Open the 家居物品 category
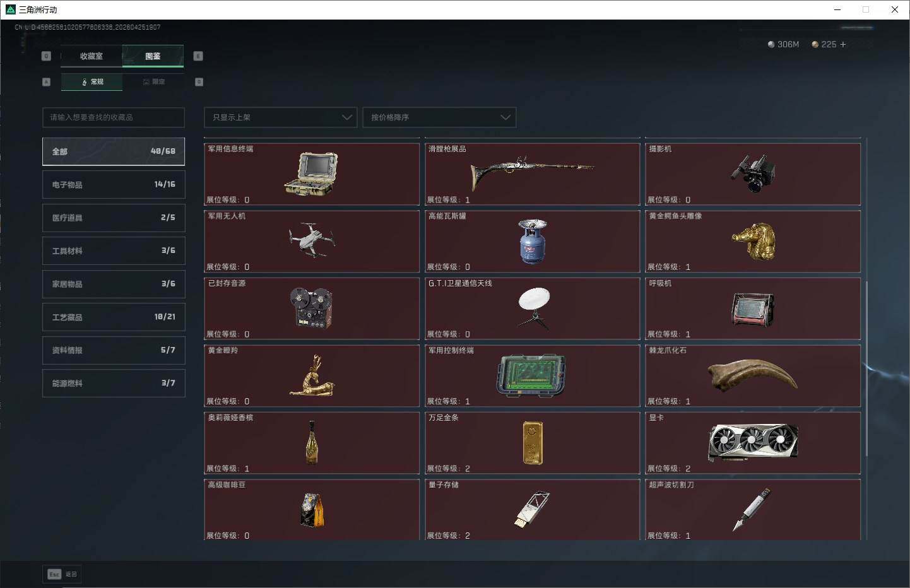 pyautogui.click(x=114, y=284)
